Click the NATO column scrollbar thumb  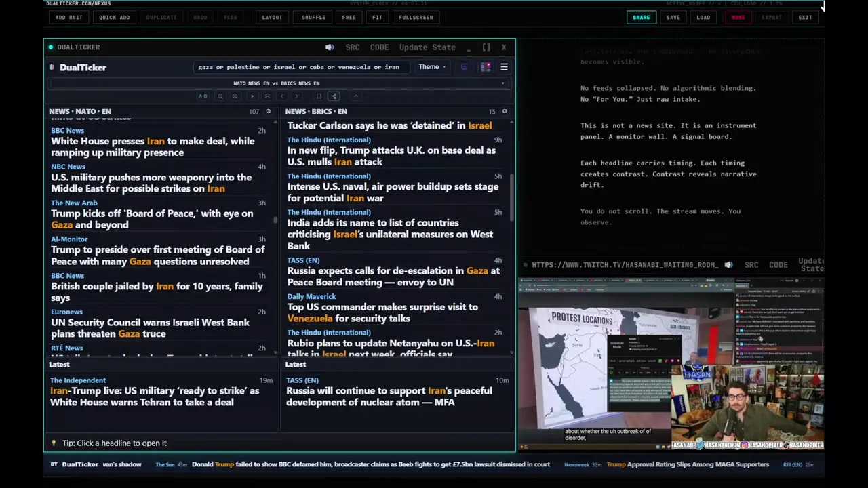tap(275, 220)
